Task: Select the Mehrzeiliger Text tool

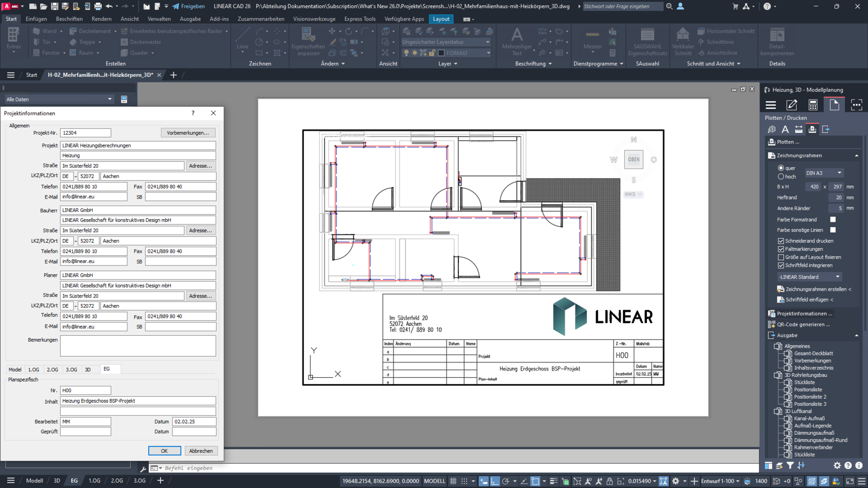Action: (517, 37)
